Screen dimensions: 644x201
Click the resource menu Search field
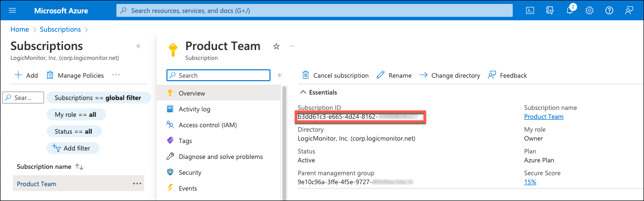[x=218, y=75]
